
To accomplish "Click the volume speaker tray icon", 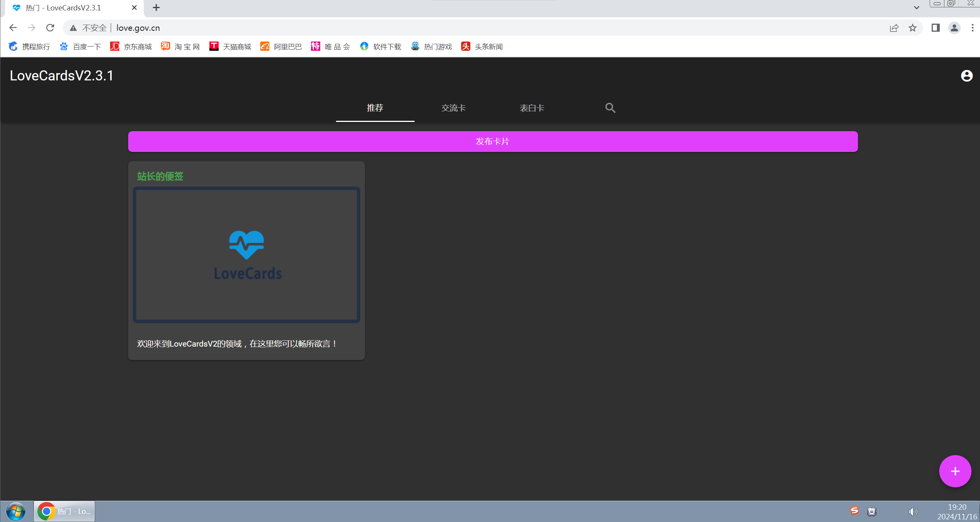I will 913,511.
